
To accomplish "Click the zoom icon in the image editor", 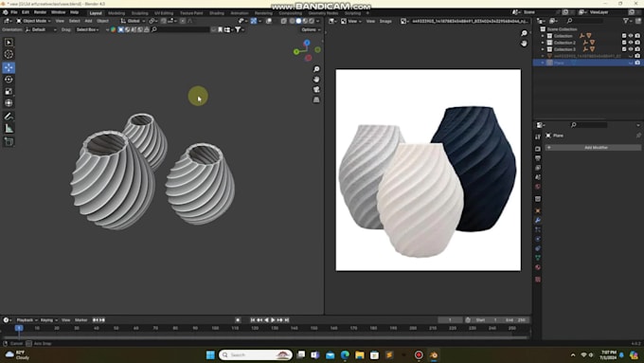I will pyautogui.click(x=524, y=33).
